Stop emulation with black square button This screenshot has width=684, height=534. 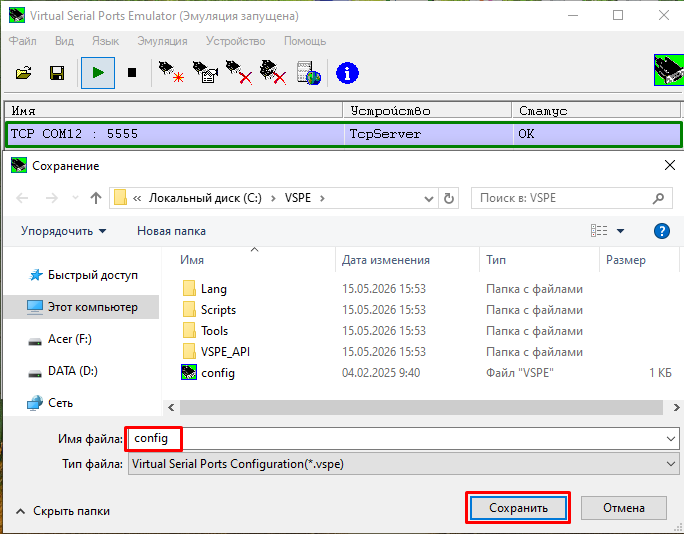132,72
